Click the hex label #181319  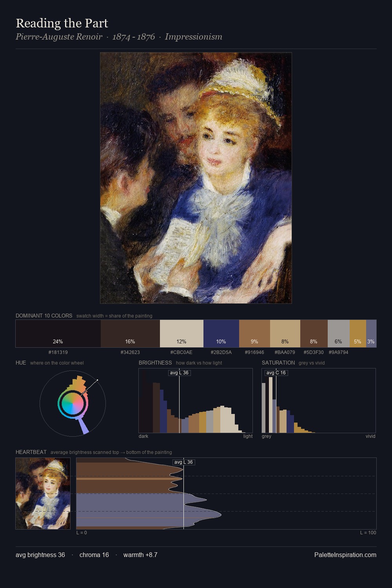pyautogui.click(x=58, y=352)
